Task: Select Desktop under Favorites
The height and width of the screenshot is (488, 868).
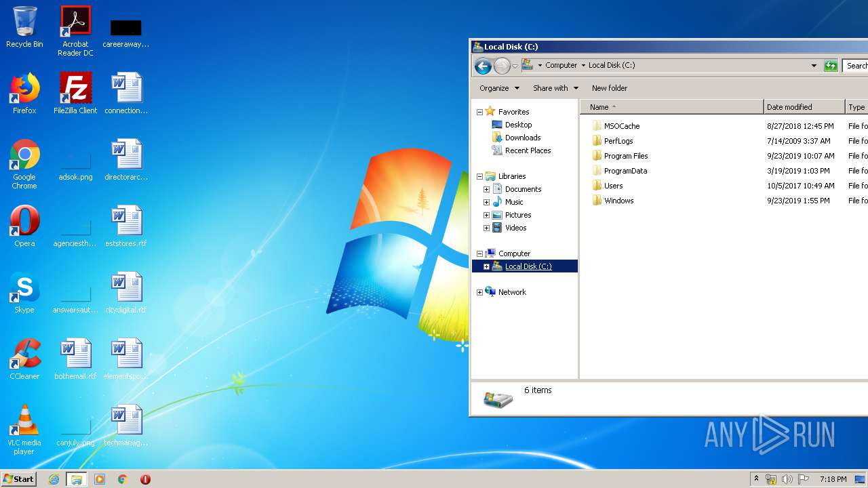Action: click(x=518, y=125)
